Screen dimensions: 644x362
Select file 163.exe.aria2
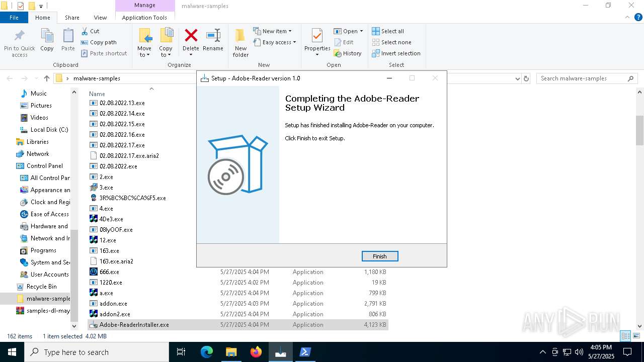116,261
